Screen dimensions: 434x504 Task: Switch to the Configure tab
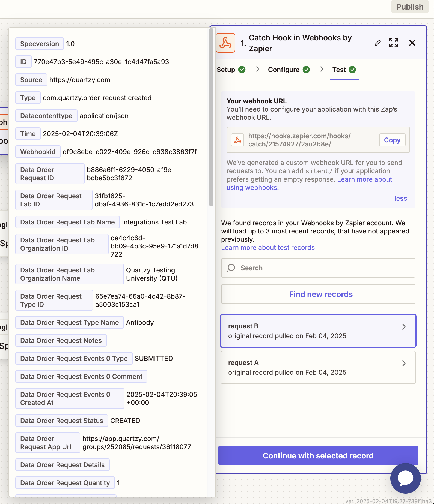click(289, 70)
